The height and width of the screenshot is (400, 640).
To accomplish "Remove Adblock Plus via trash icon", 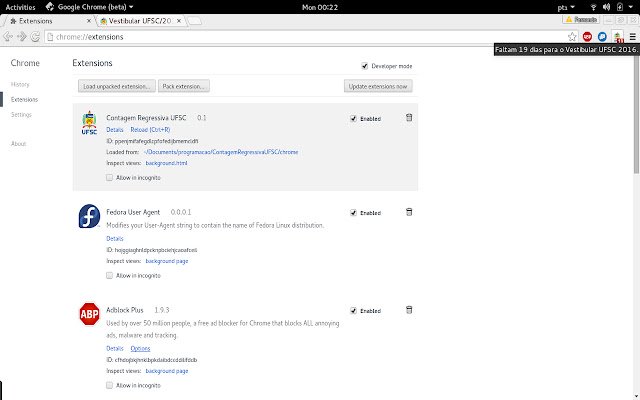I will [409, 310].
